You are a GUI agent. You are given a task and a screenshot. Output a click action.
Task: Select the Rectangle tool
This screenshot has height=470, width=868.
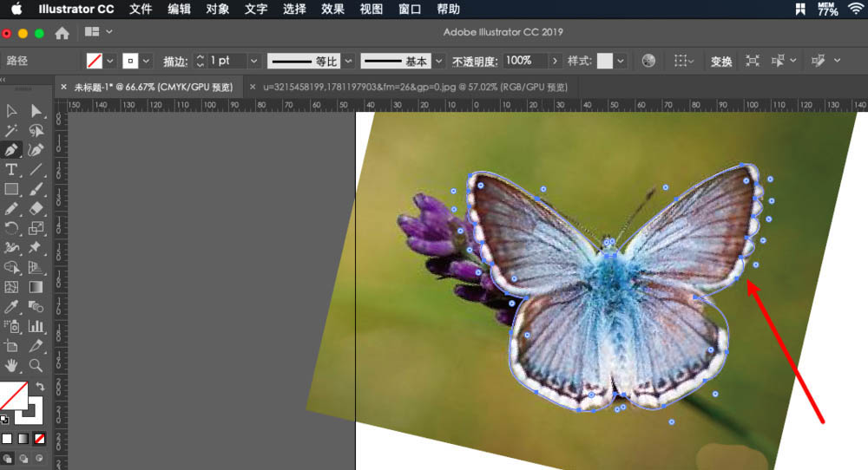coord(11,189)
